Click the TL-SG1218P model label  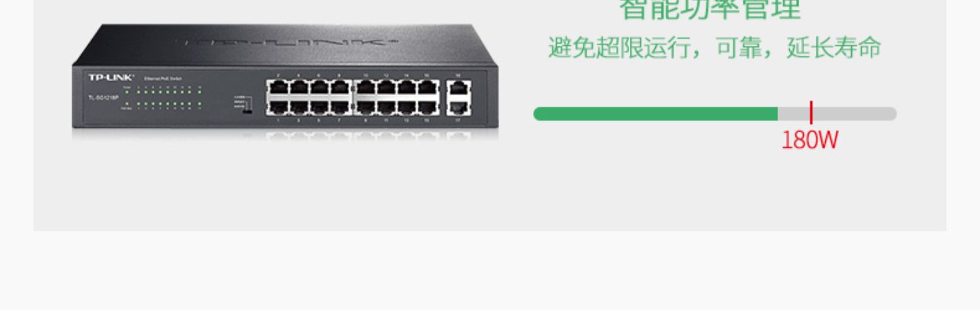(x=103, y=98)
